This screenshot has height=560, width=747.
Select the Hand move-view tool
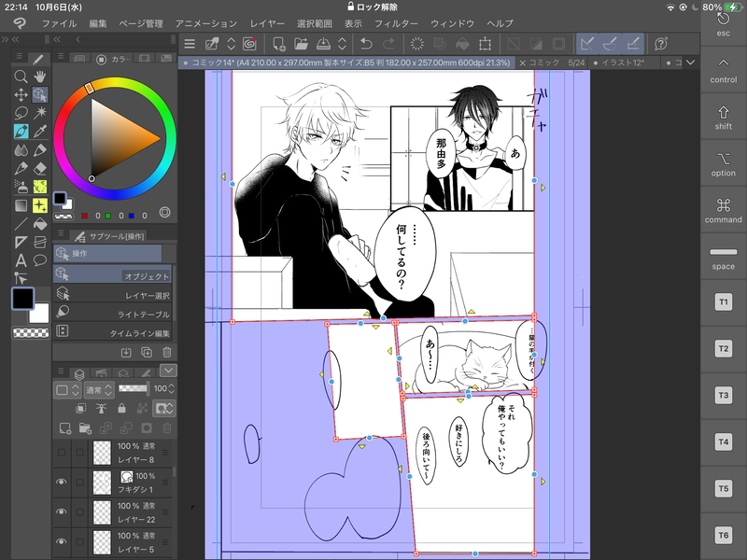tap(40, 77)
